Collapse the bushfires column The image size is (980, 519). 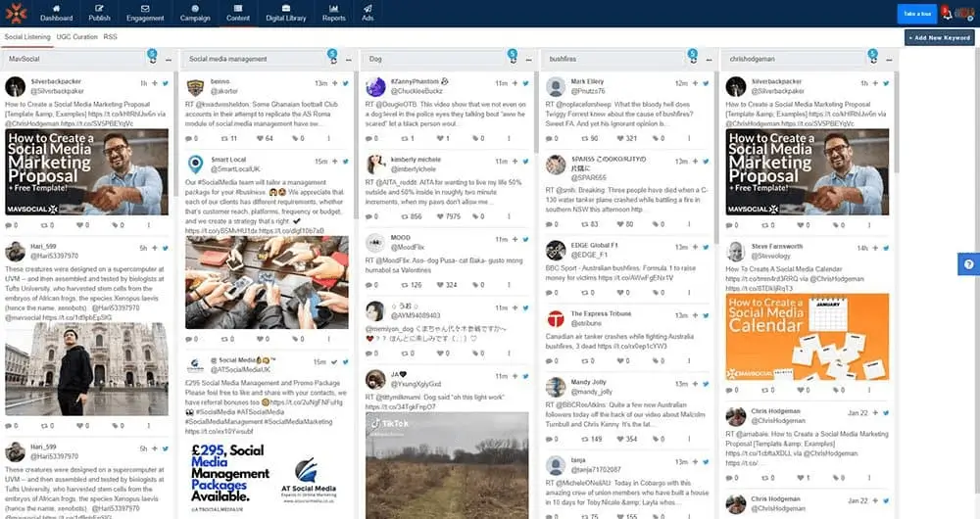pyautogui.click(x=709, y=61)
